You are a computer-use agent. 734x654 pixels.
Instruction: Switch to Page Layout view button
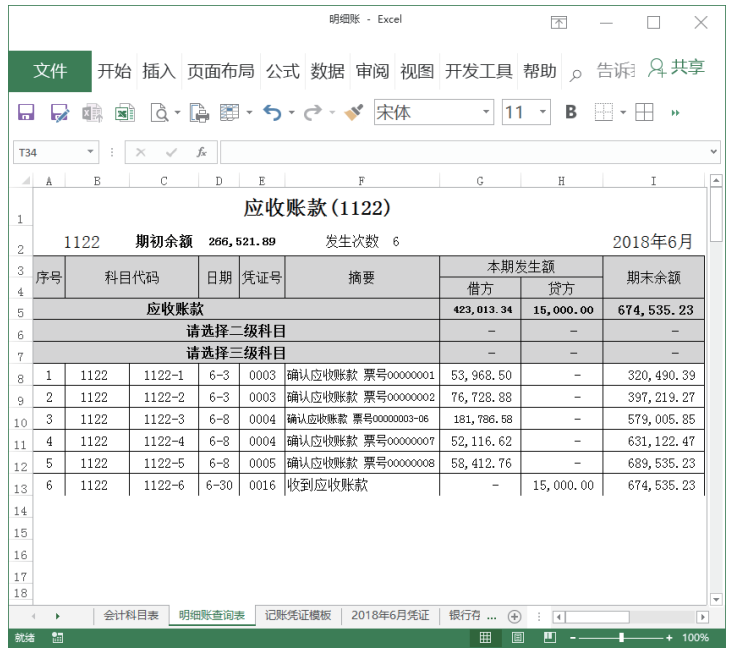pos(518,638)
